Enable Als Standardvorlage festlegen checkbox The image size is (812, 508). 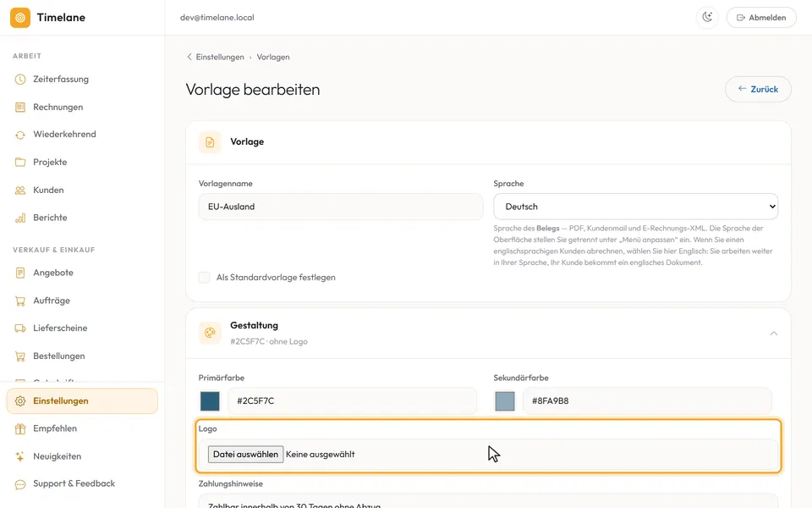tap(204, 278)
